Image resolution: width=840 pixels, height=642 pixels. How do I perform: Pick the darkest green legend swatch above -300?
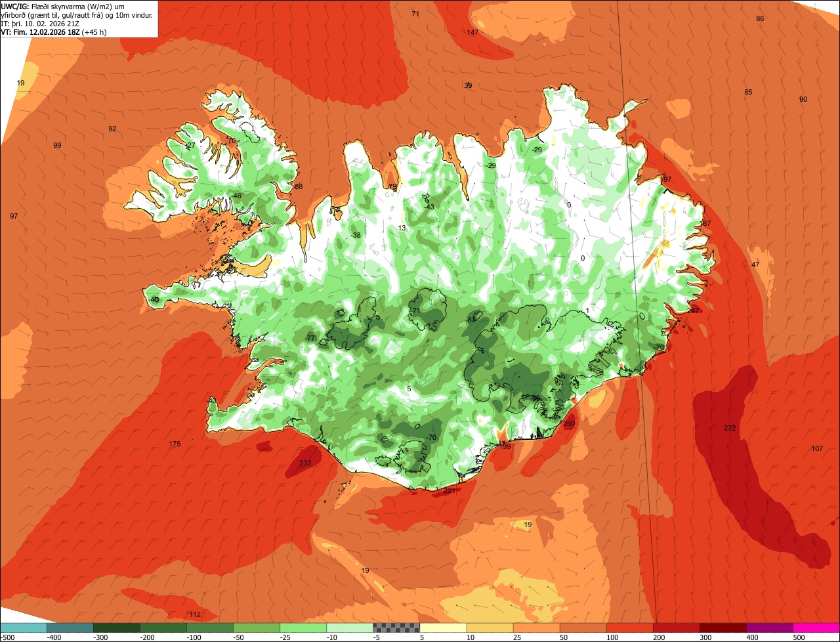tap(117, 628)
